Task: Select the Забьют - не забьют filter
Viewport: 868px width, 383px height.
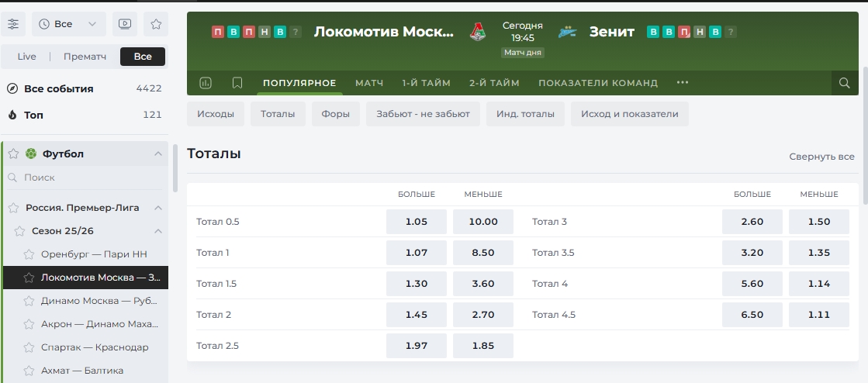Action: (423, 114)
